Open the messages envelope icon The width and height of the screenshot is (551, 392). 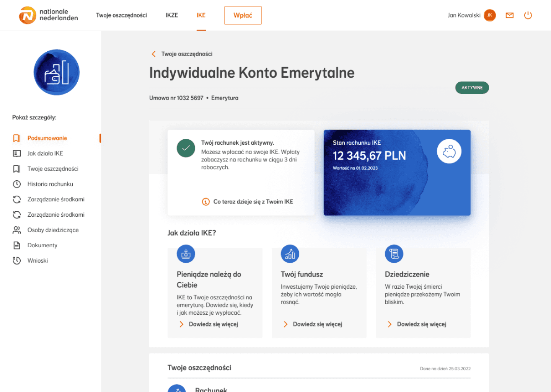[510, 15]
